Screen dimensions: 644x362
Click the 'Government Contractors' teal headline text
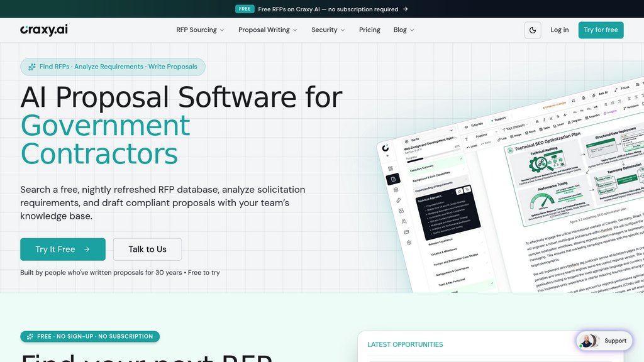point(105,140)
